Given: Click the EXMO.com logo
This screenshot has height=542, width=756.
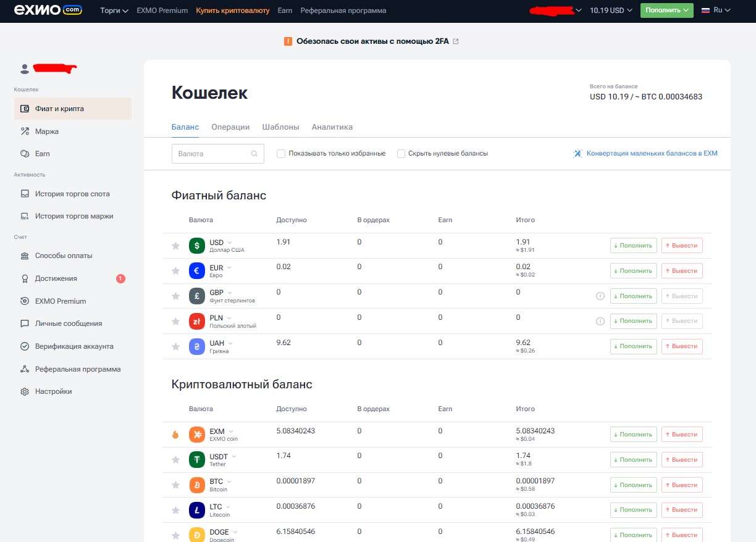Looking at the screenshot, I should 48,10.
